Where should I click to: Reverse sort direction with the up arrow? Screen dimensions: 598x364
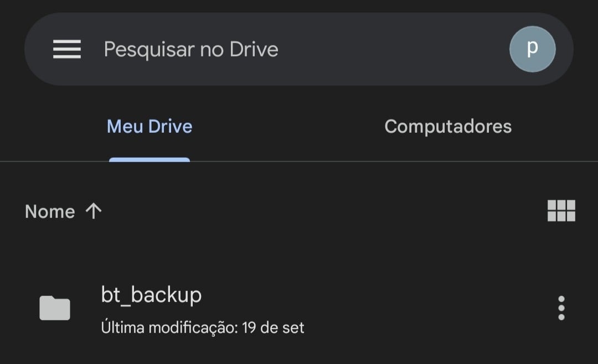pos(93,211)
